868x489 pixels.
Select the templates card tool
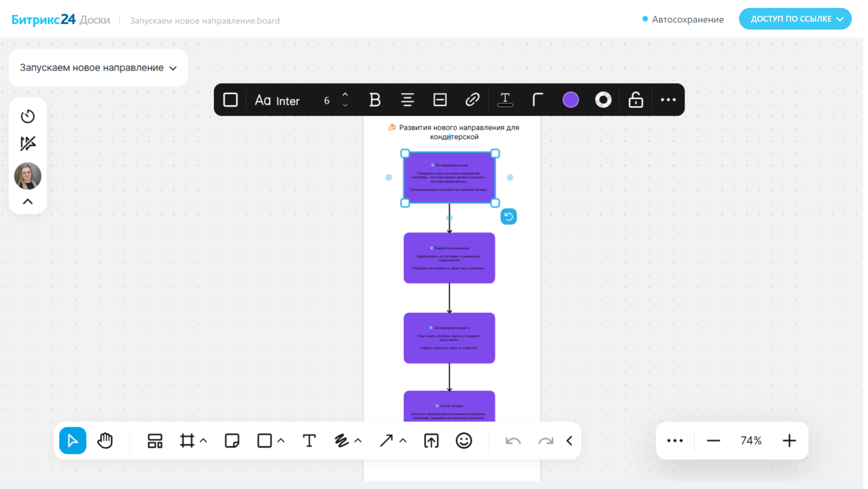[155, 440]
